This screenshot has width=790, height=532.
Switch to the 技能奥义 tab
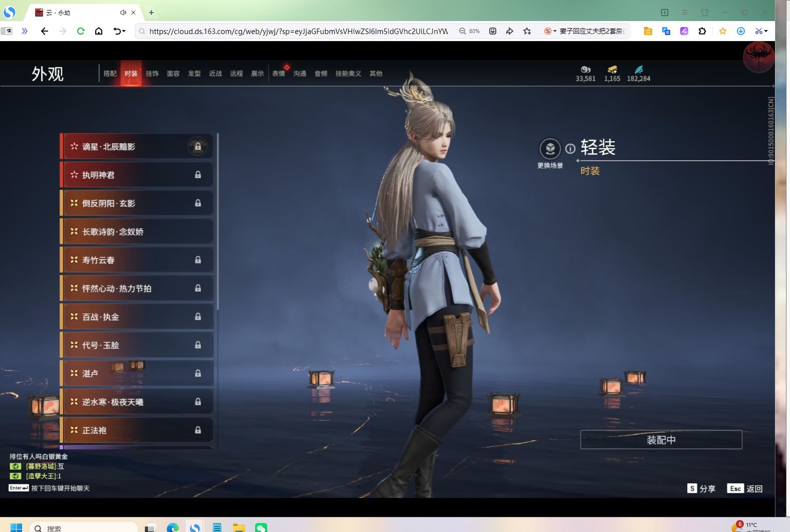coord(348,74)
